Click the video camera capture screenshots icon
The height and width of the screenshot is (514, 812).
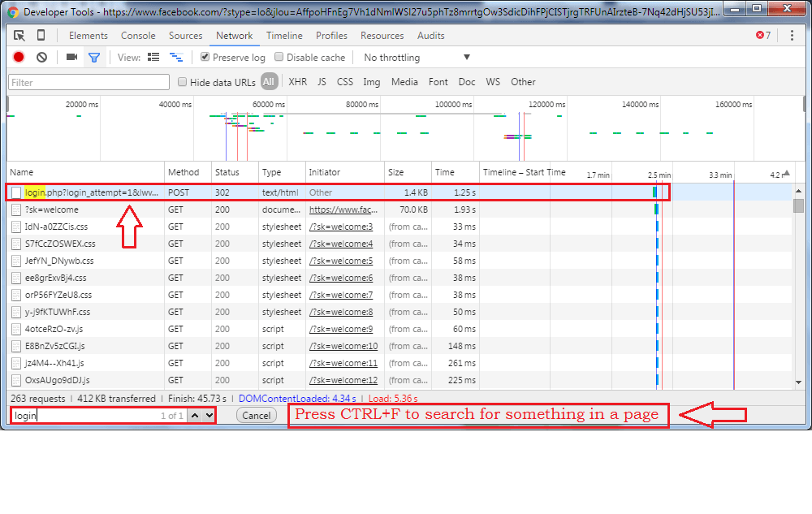[71, 58]
